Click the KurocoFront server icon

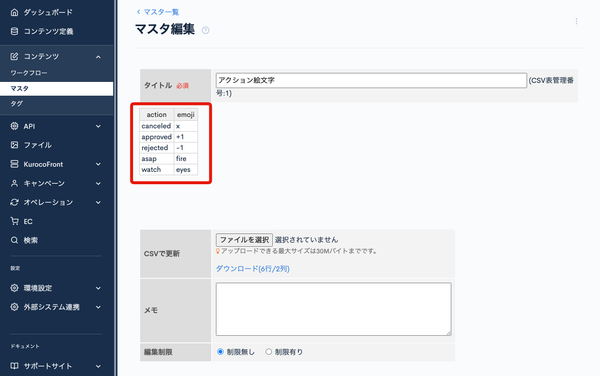tap(14, 164)
